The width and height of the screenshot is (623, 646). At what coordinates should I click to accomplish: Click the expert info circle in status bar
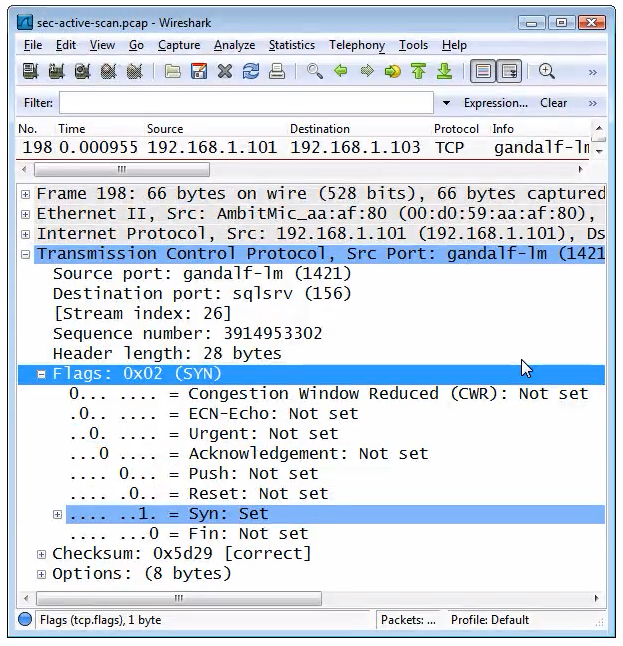(x=25, y=619)
